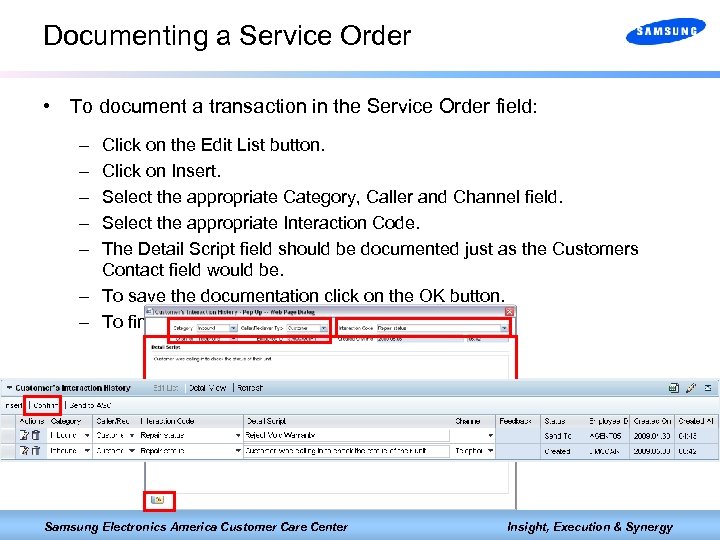Click the edit icon in the Telephone channel row
Image resolution: width=720 pixels, height=540 pixels.
(x=24, y=450)
